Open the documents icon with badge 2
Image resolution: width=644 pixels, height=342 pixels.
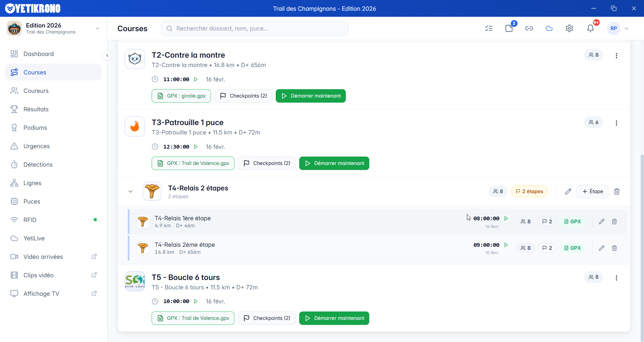click(509, 28)
